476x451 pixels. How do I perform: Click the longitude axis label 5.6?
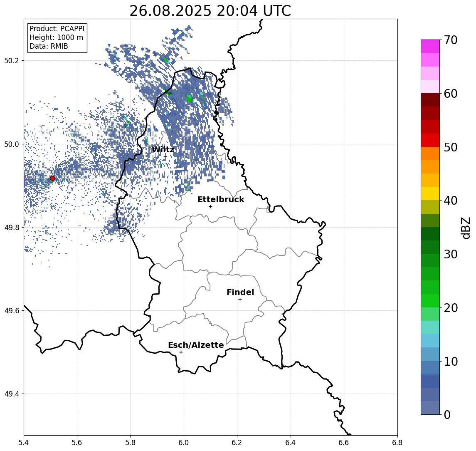[77, 443]
